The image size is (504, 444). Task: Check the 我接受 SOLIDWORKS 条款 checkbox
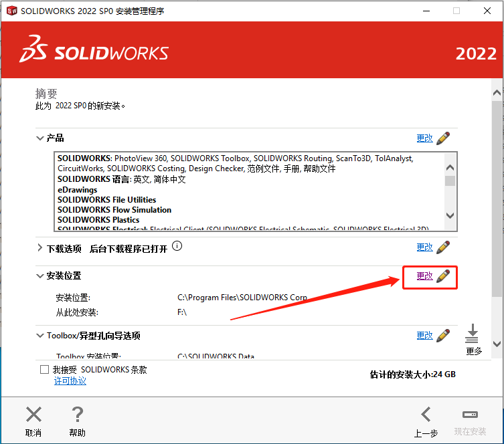tap(44, 370)
